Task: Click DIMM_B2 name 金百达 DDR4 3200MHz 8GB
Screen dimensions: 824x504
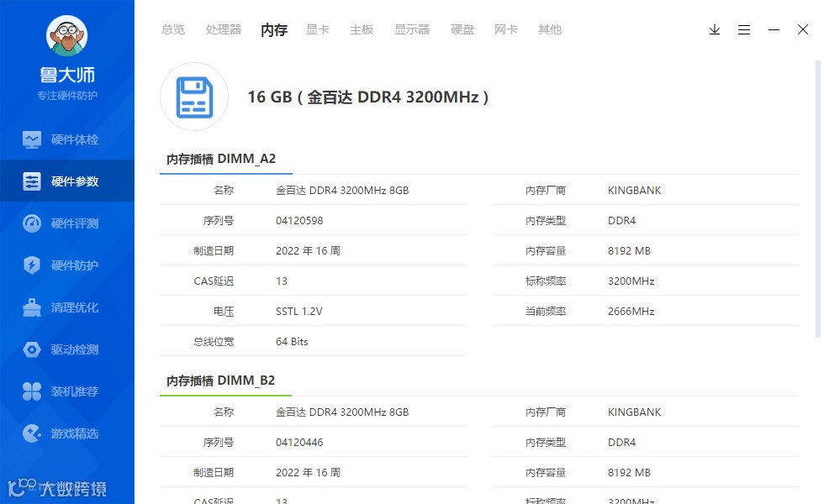Action: tap(342, 412)
